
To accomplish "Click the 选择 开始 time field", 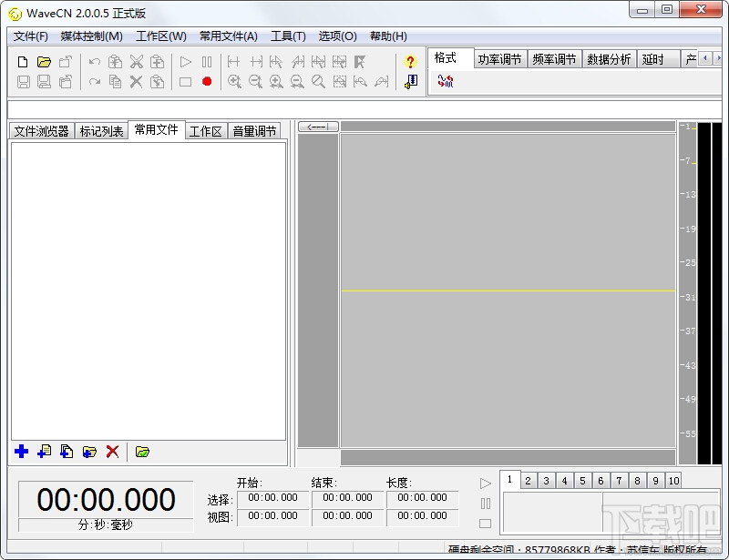I will point(272,498).
